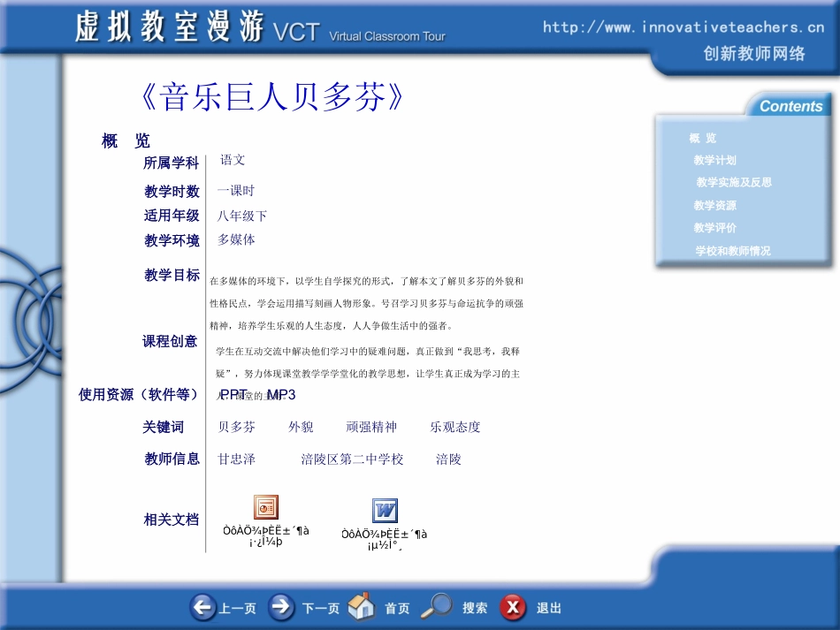The height and width of the screenshot is (630, 840).
Task: Open the garbled PowerPoint file name link
Action: pos(266,535)
